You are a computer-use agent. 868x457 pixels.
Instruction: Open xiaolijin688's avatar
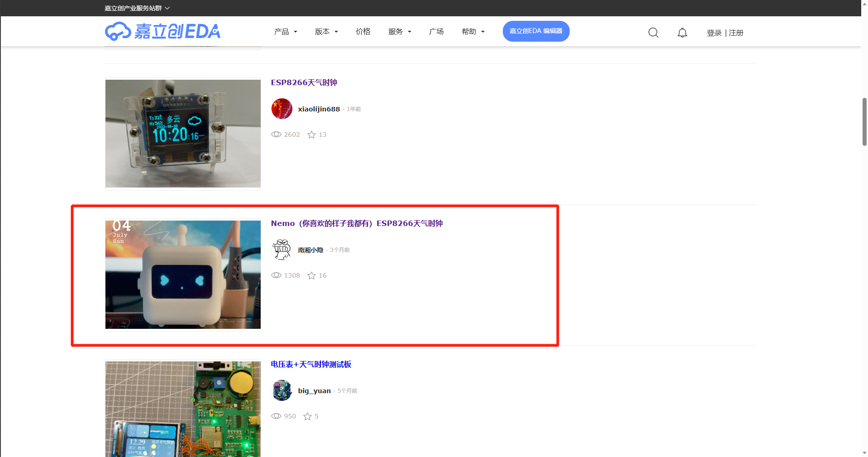[281, 109]
